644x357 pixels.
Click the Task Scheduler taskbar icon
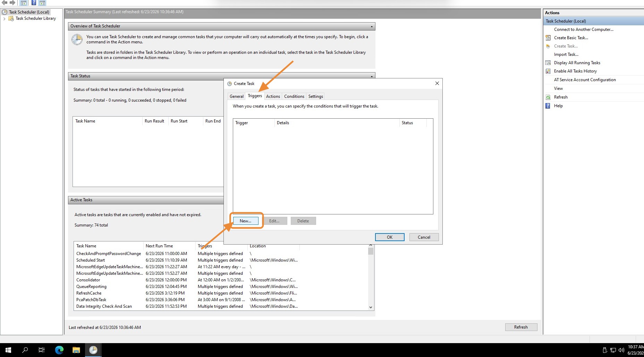93,350
